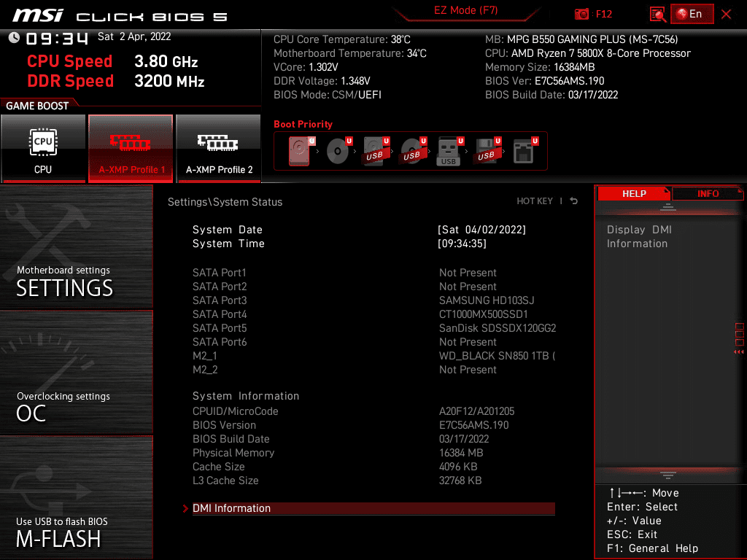Click the DDR Voltage 1.348V reading
The width and height of the screenshot is (747, 560).
coord(322,81)
